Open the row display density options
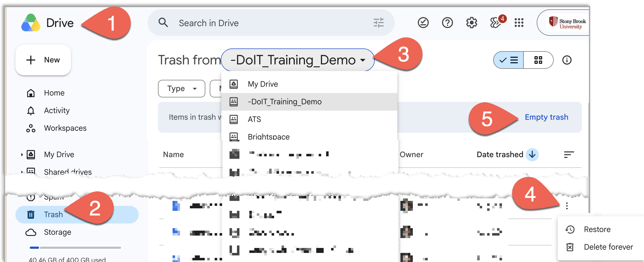 (569, 154)
